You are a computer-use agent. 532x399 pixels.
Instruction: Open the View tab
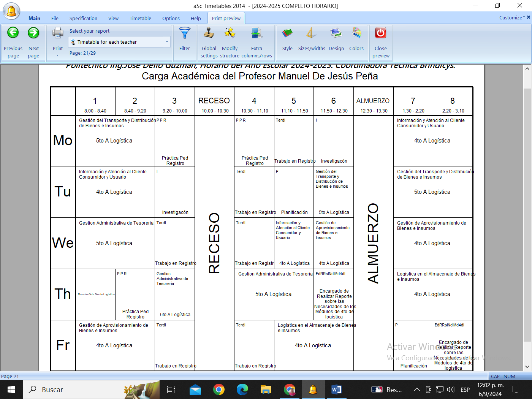point(113,18)
